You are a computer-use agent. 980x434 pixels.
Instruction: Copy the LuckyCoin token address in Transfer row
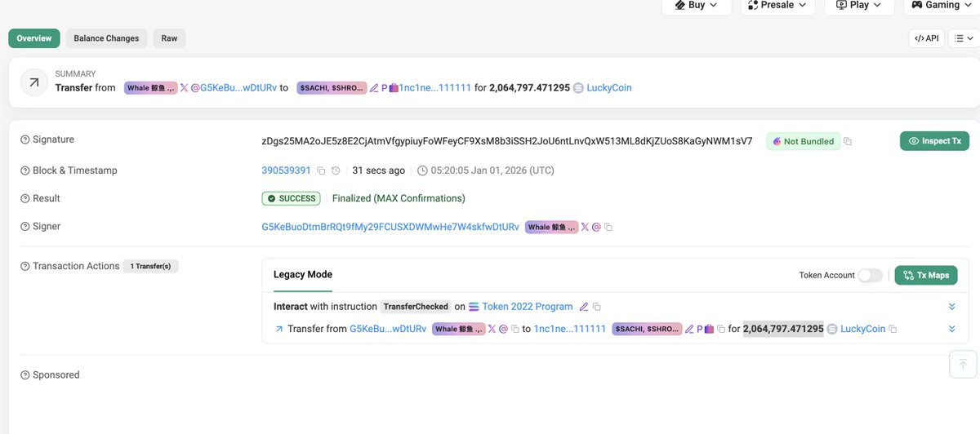pos(893,329)
